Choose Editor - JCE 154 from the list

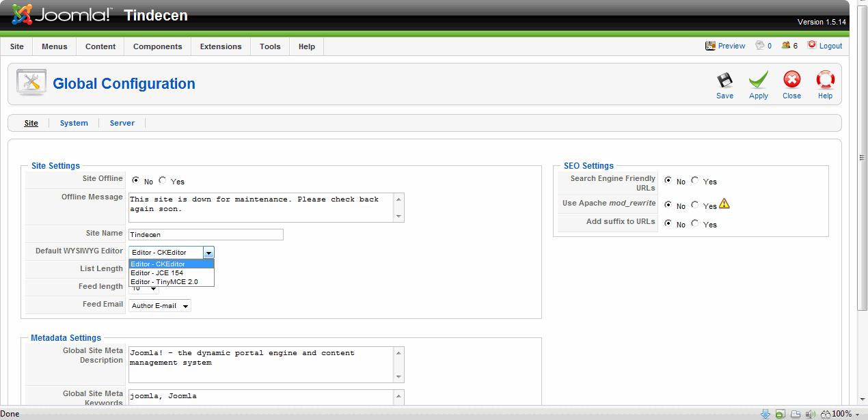tap(172, 272)
